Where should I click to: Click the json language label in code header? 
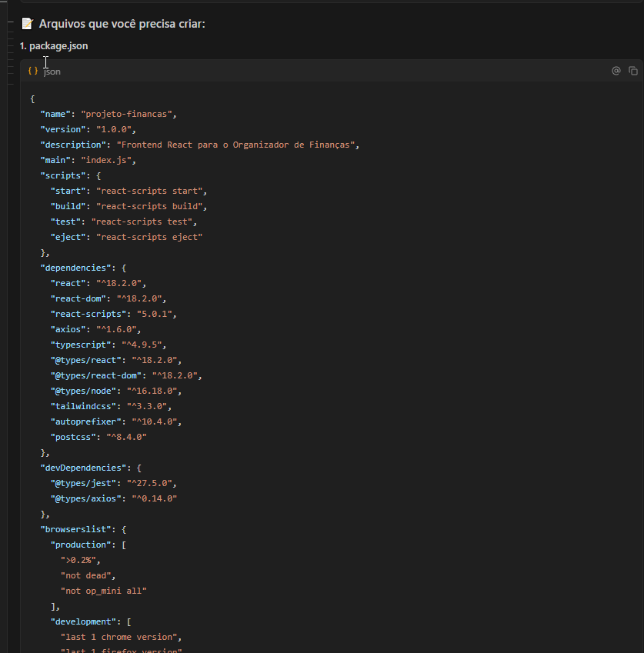point(52,71)
